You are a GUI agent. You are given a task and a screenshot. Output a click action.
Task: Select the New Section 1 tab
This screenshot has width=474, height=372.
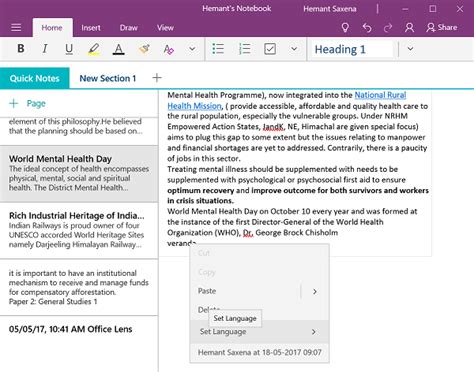108,78
